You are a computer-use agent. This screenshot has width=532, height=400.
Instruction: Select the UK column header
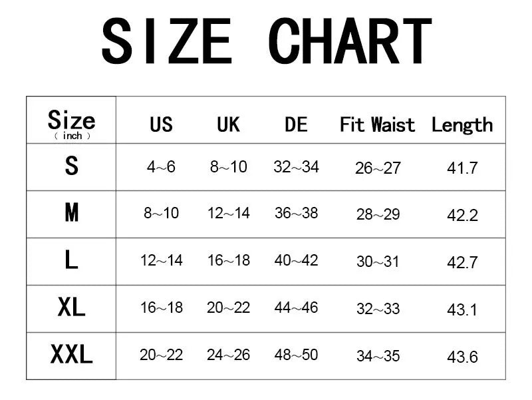tap(228, 124)
